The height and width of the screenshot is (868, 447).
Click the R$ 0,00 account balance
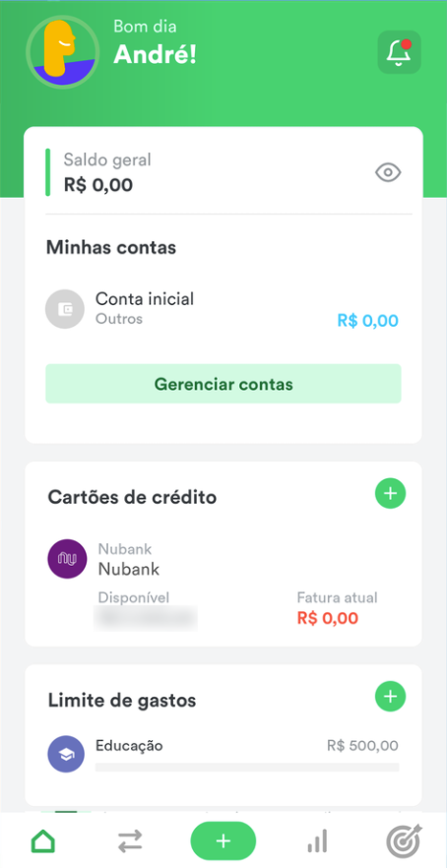point(368,321)
